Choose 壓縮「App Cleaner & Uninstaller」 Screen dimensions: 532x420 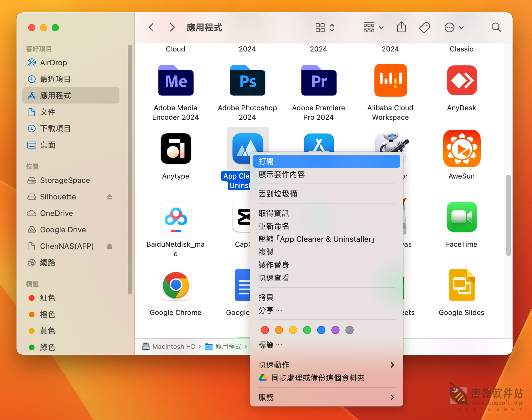(x=327, y=239)
